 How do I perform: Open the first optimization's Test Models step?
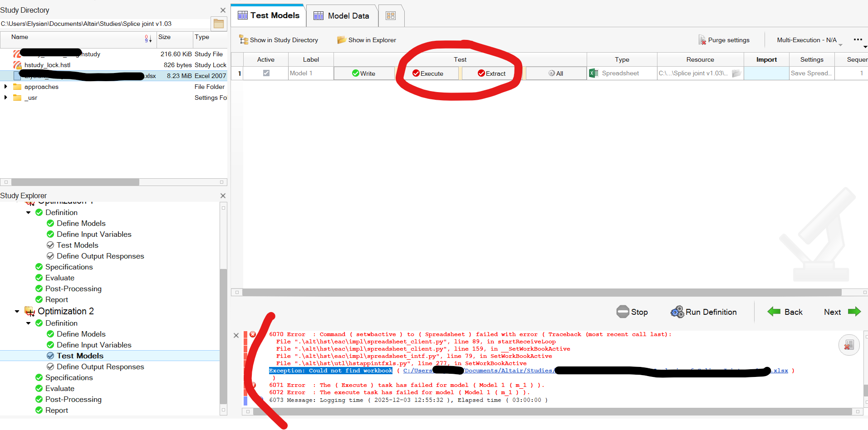coord(78,245)
